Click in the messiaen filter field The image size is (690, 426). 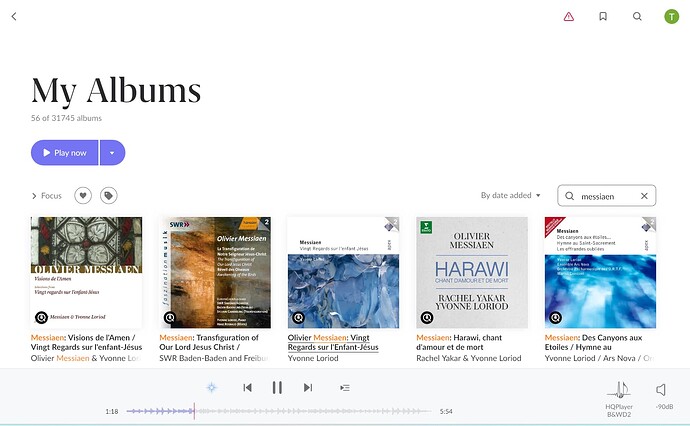(606, 196)
